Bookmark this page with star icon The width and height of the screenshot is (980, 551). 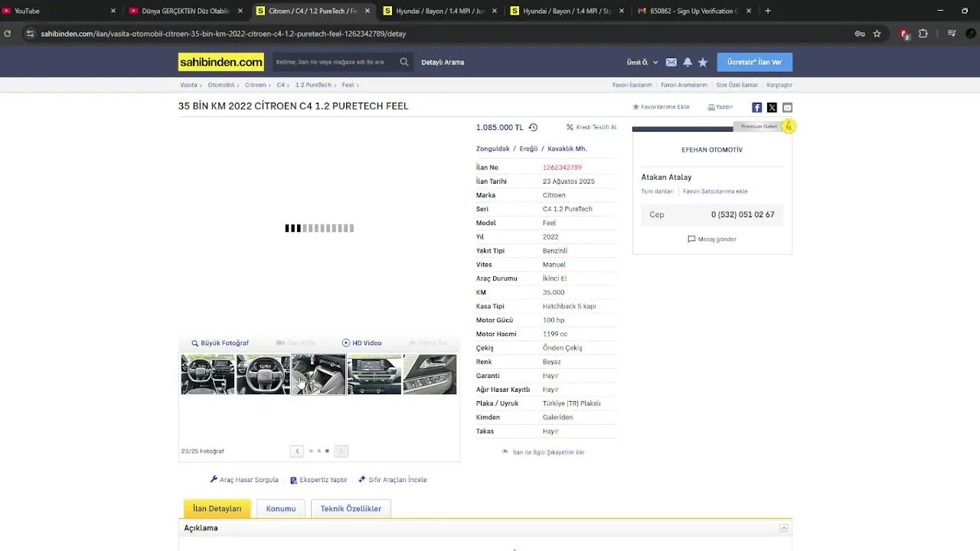coord(877,34)
